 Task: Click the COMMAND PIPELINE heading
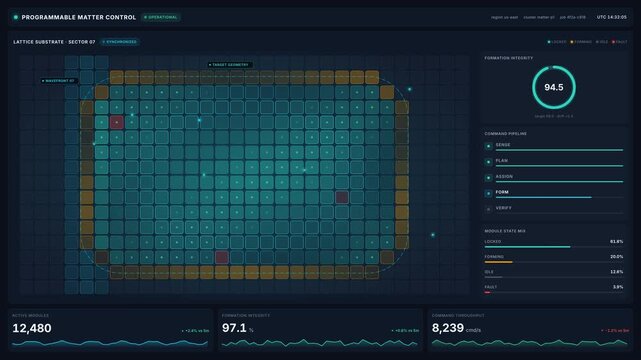click(x=506, y=134)
